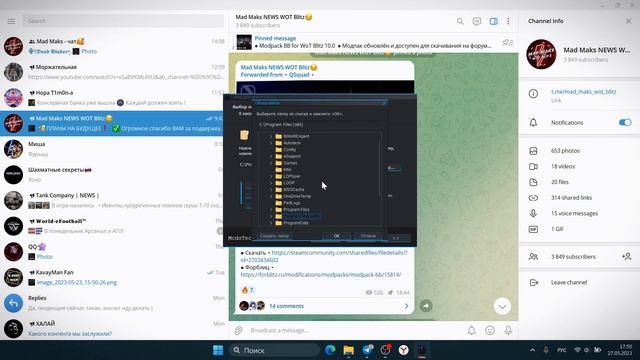This screenshot has width=640, height=360.
Task: Open Шахматные секреты chat
Action: pos(114,174)
